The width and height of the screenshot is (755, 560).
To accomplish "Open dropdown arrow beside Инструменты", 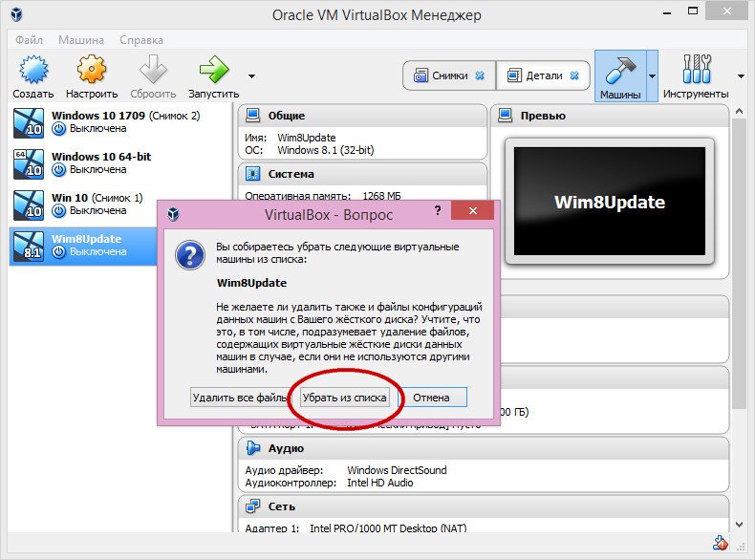I will [x=741, y=75].
